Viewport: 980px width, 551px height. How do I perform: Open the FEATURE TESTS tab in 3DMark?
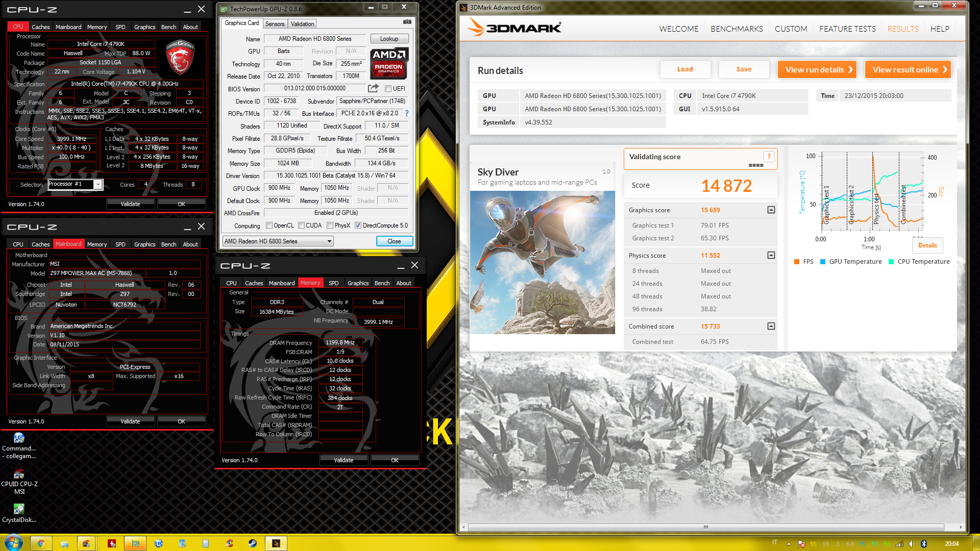coord(847,29)
